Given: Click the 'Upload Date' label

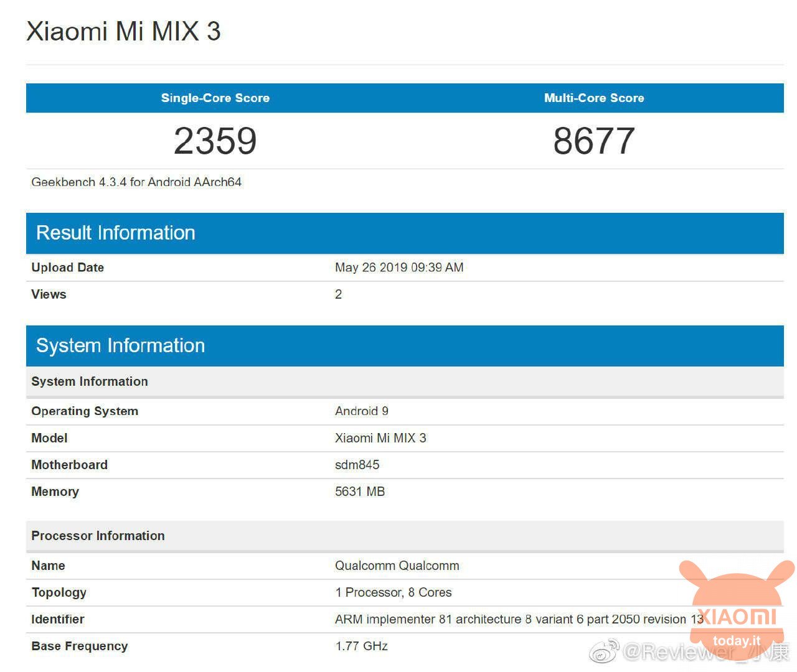Looking at the screenshot, I should coord(68,268).
